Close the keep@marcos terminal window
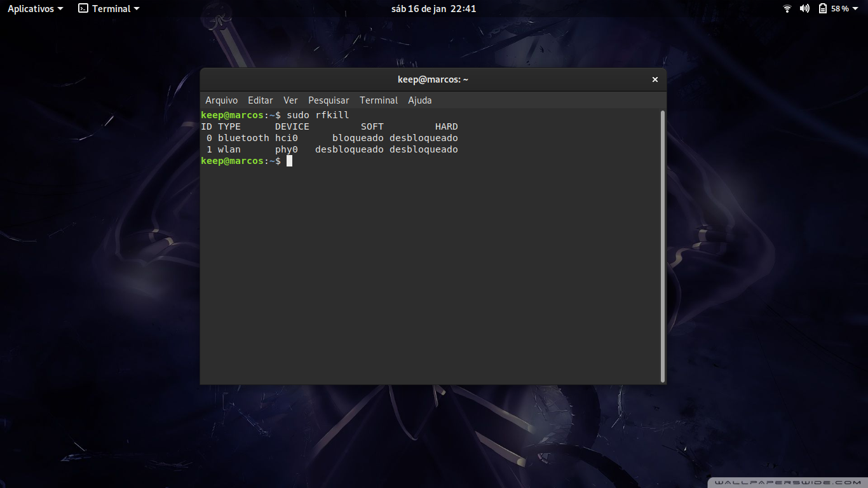The image size is (868, 488). click(654, 79)
